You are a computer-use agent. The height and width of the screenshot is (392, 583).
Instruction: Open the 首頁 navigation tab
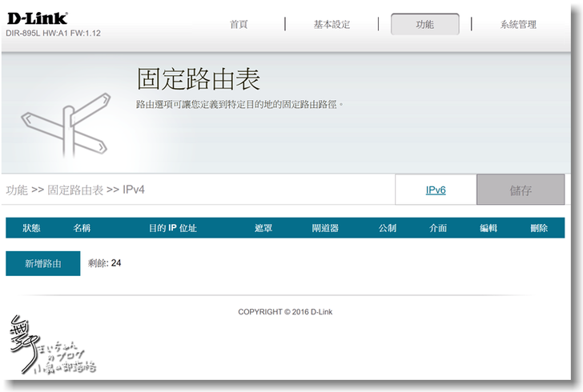(239, 25)
